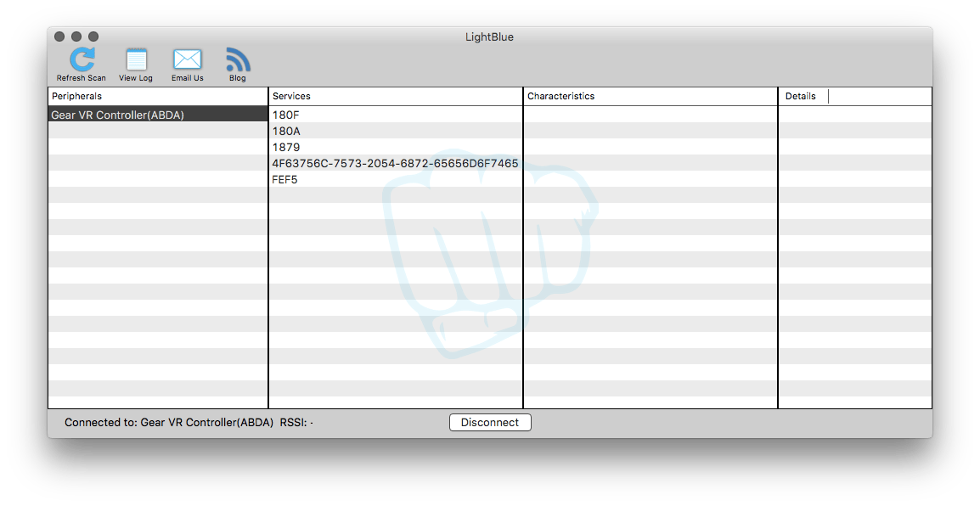Click the Characteristics column header
980x506 pixels.
pos(560,96)
